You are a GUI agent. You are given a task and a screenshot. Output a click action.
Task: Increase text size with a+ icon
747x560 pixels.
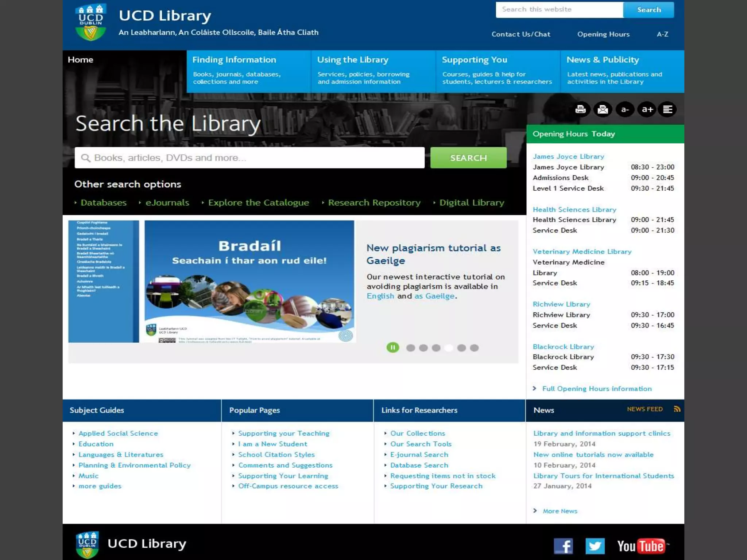(647, 109)
